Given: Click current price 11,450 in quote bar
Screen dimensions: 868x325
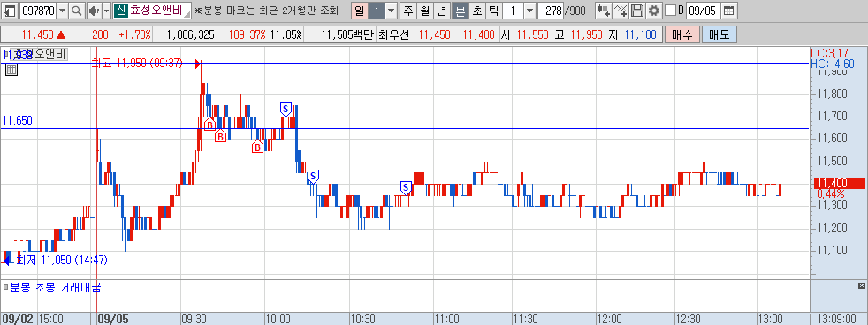Looking at the screenshot, I should coord(38,34).
